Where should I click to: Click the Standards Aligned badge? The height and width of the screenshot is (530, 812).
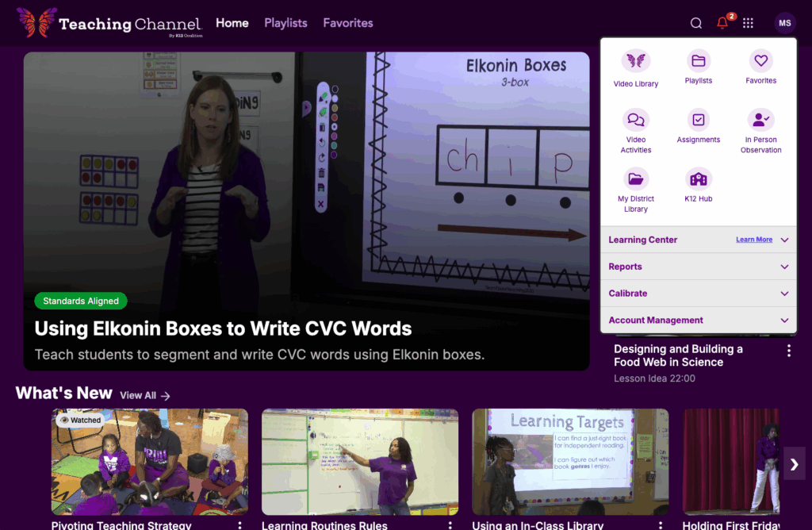tap(80, 301)
